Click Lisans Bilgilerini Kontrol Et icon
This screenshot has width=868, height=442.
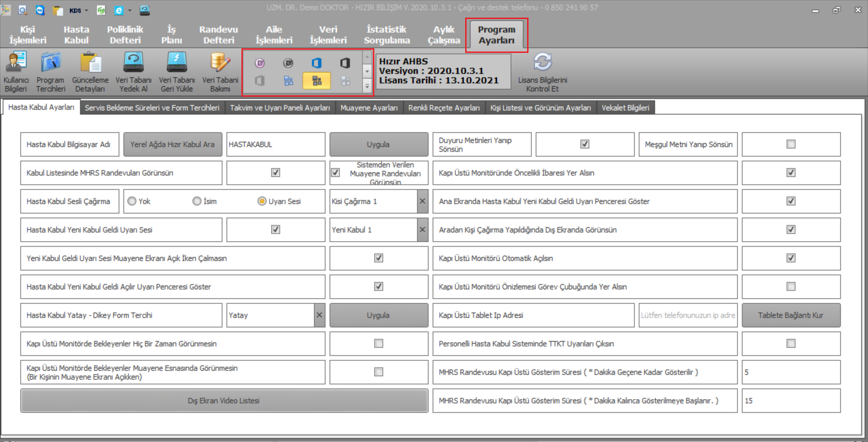pyautogui.click(x=542, y=71)
